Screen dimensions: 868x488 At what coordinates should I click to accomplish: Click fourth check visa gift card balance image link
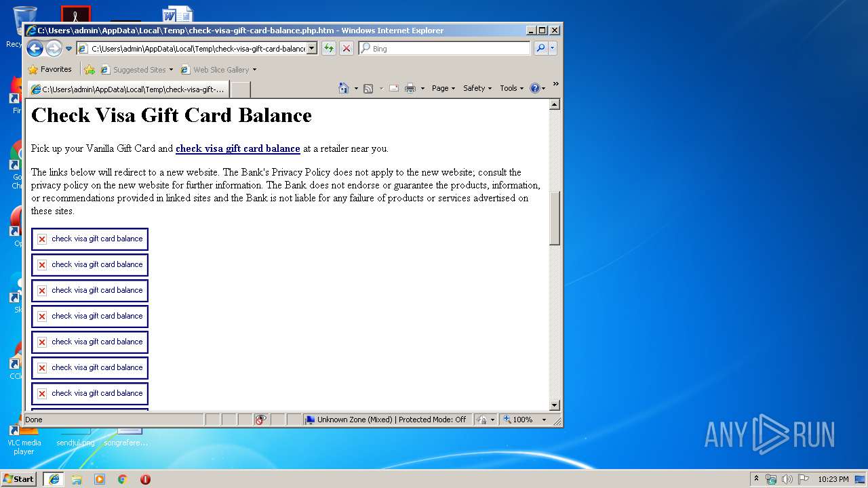pyautogui.click(x=90, y=317)
